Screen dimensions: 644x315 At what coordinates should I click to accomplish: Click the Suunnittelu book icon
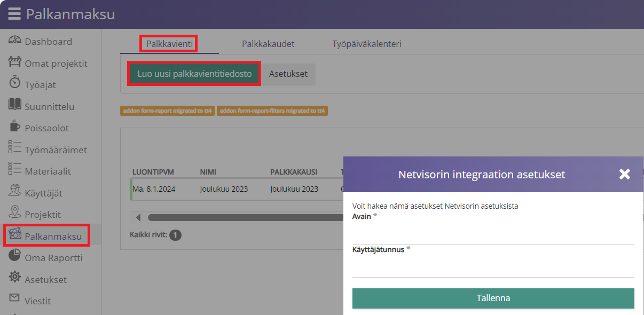(14, 105)
